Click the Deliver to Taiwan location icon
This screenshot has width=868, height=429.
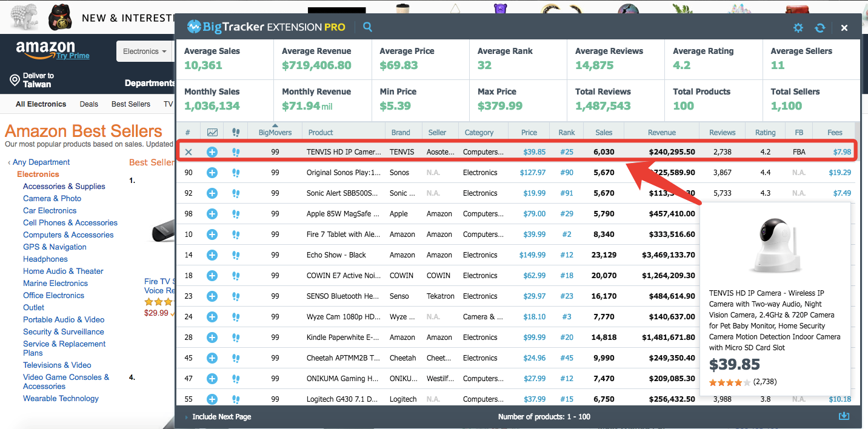pos(15,80)
